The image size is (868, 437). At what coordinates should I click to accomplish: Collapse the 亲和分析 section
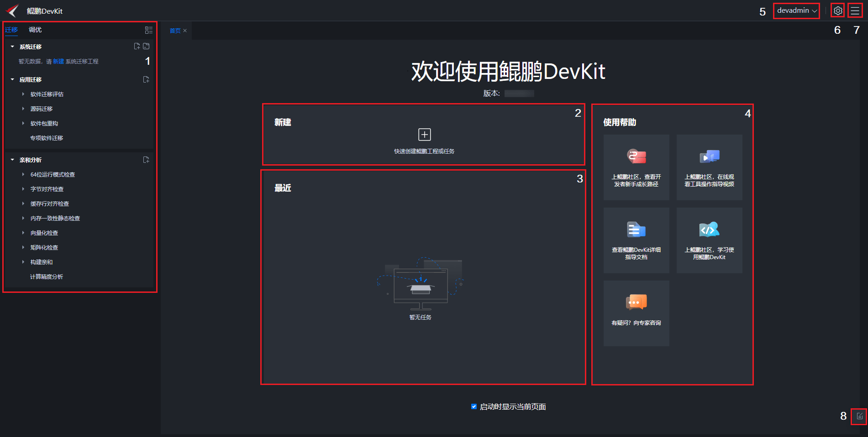point(12,160)
